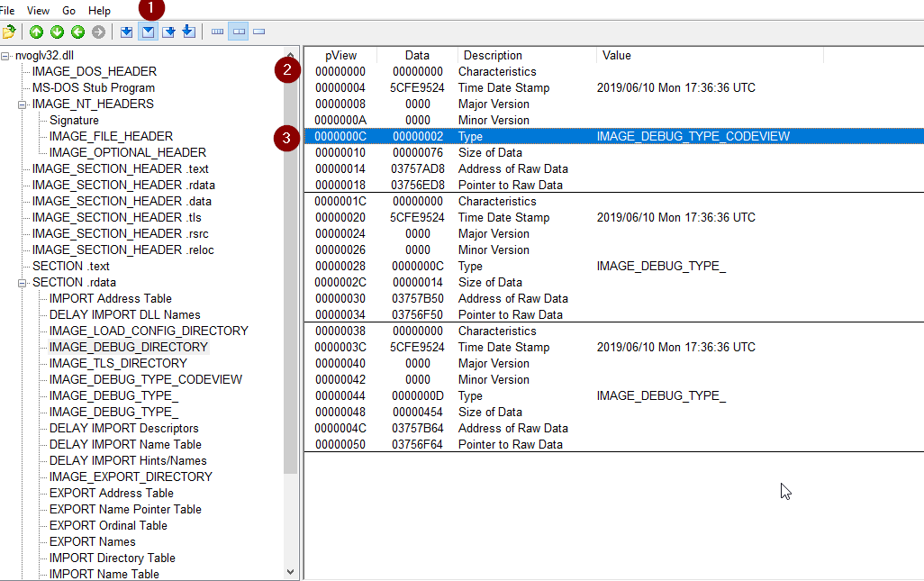Open a file using the folder toolbar icon

tap(9, 31)
